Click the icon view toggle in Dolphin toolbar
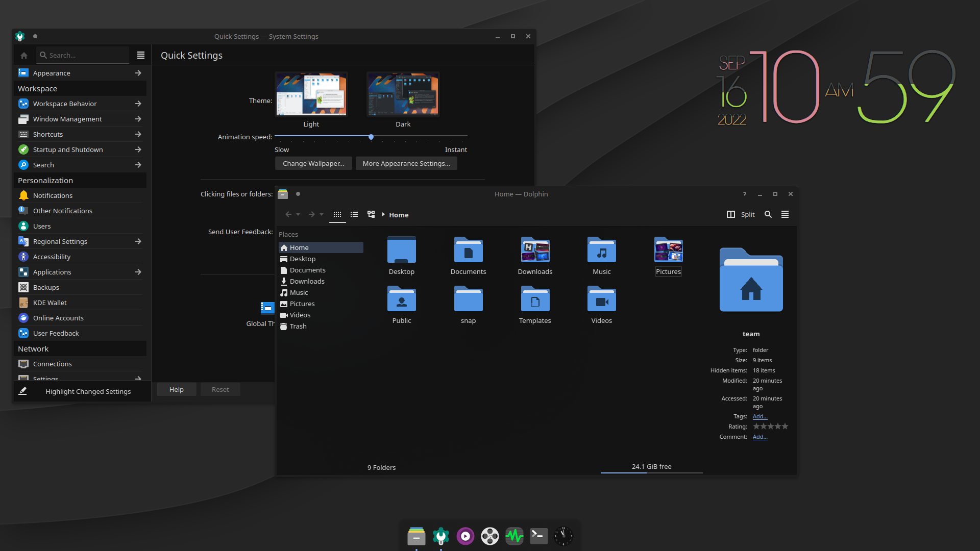 coord(336,214)
